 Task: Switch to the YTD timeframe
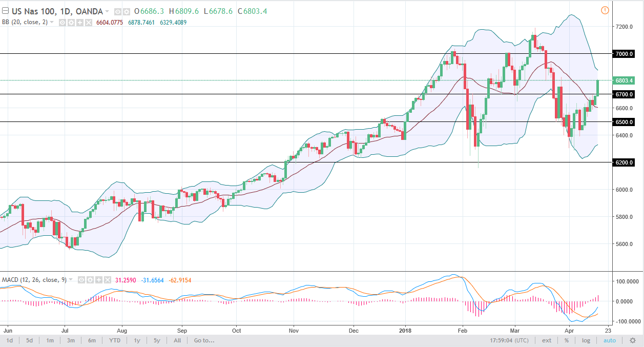coord(115,340)
